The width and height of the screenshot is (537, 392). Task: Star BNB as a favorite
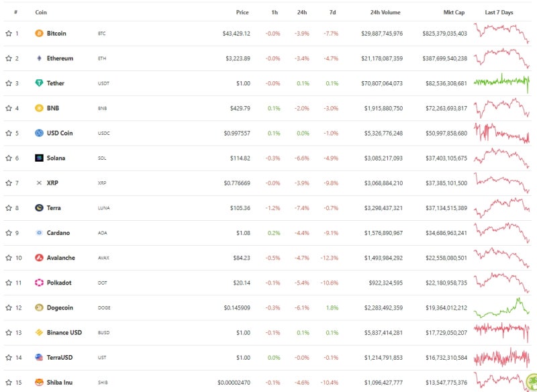[x=9, y=108]
